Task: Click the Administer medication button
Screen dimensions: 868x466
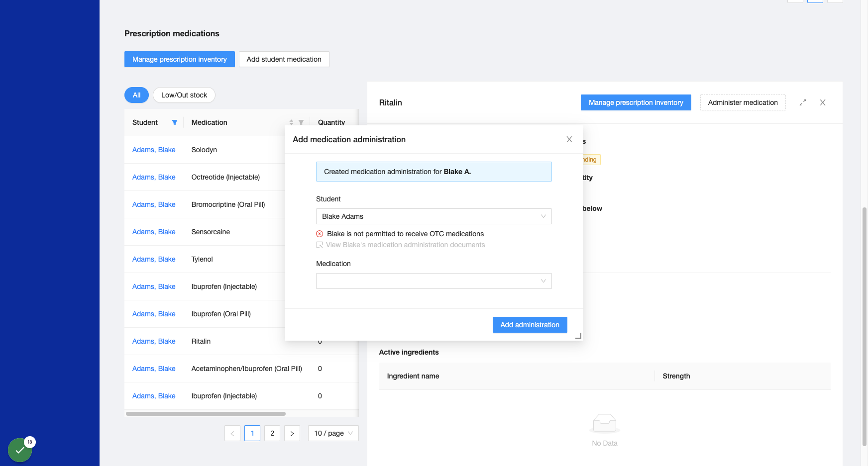Action: [743, 102]
